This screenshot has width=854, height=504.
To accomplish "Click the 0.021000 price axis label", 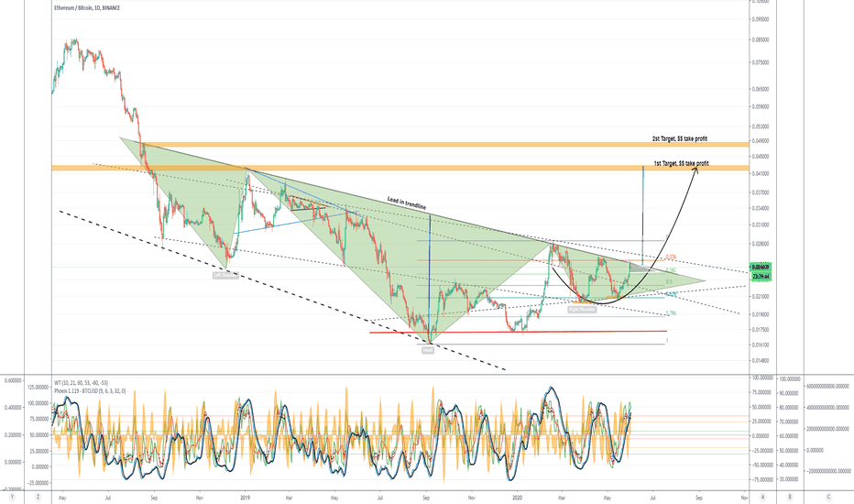I will coord(761,297).
